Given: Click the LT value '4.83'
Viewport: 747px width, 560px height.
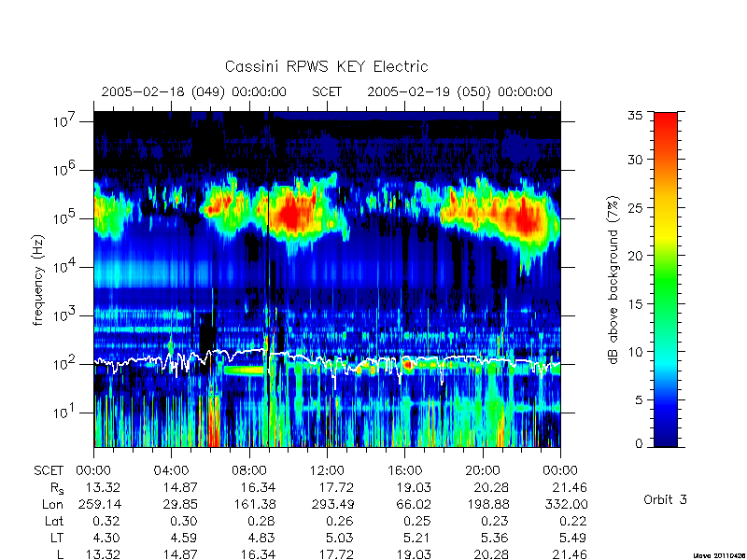Looking at the screenshot, I should click(261, 538).
